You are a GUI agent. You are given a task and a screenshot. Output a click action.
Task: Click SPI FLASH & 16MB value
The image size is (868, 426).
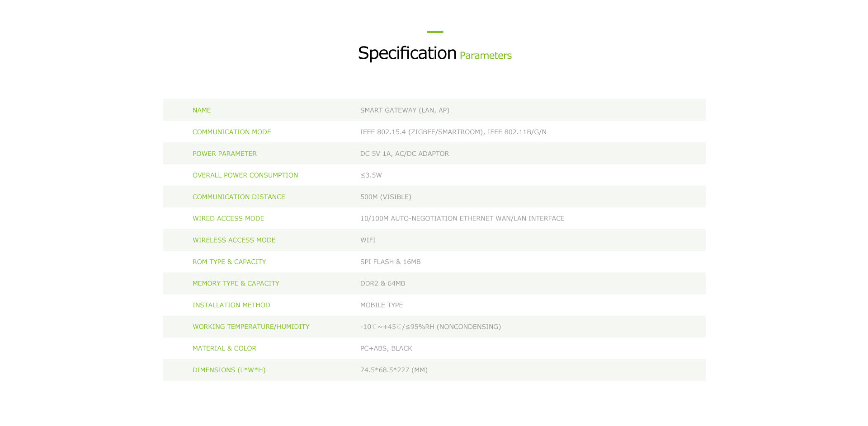click(391, 262)
